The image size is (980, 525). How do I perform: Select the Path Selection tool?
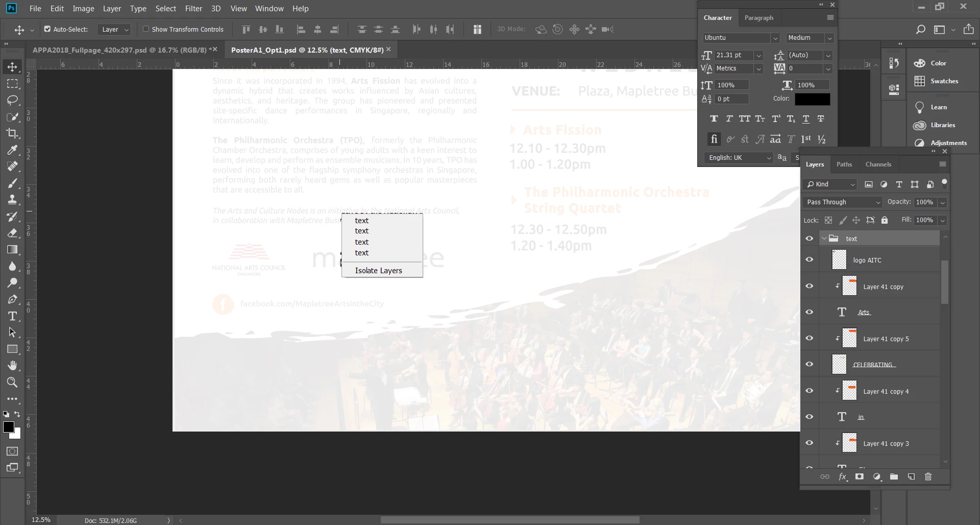pos(13,332)
